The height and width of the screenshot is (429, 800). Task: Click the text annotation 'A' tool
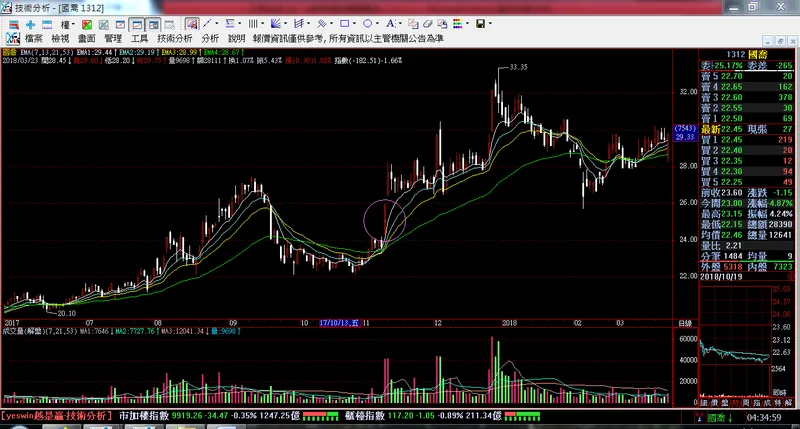click(389, 23)
